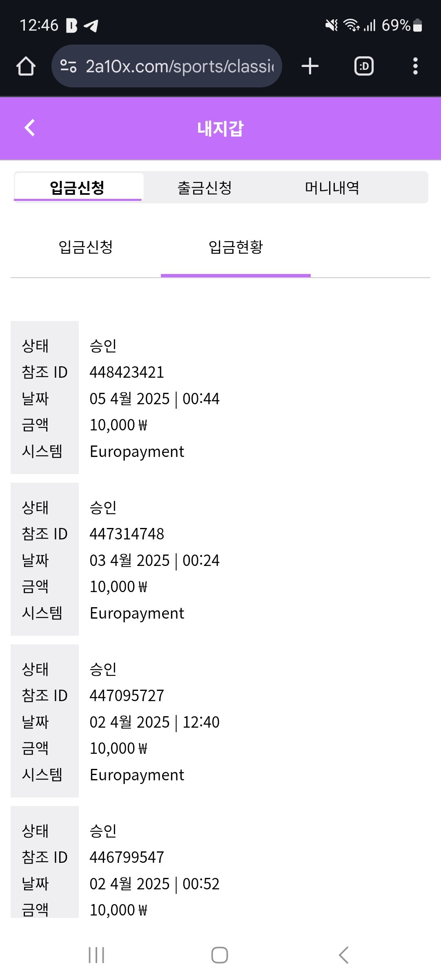The image size is (441, 980).
Task: Tap Android recent apps button
Action: pos(96,955)
